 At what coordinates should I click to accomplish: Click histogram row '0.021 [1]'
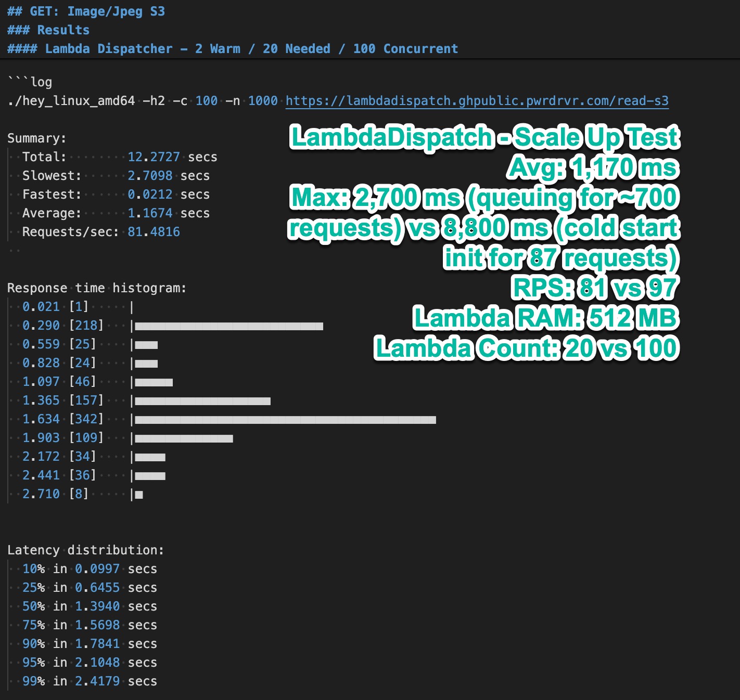pyautogui.click(x=78, y=307)
